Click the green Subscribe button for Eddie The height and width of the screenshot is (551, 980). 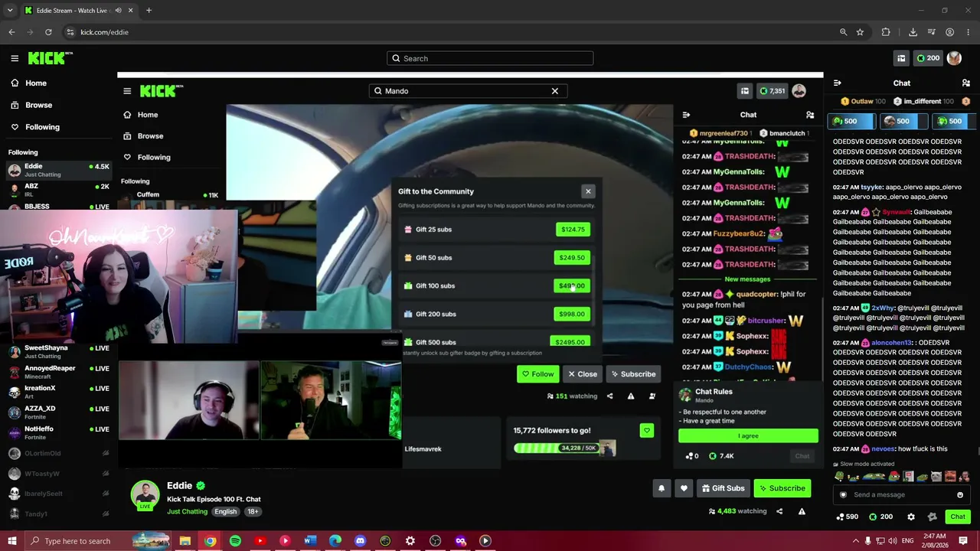[782, 488]
